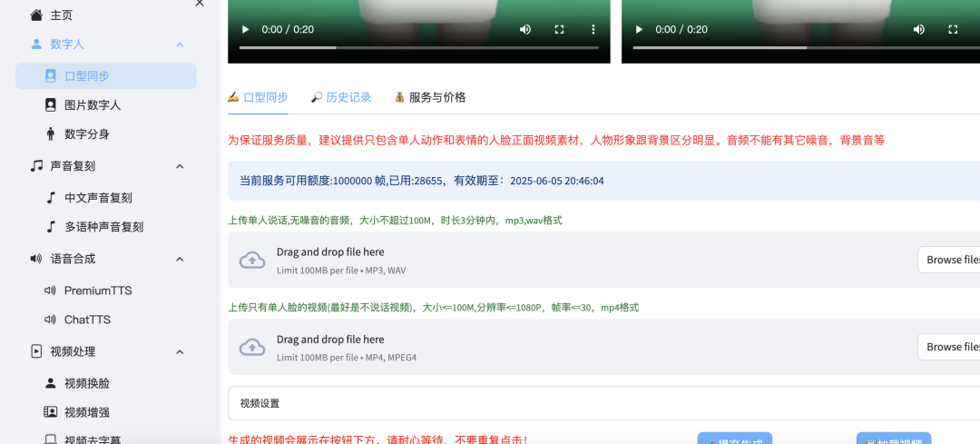Browse files for MP3, WAV audio upload

[950, 260]
